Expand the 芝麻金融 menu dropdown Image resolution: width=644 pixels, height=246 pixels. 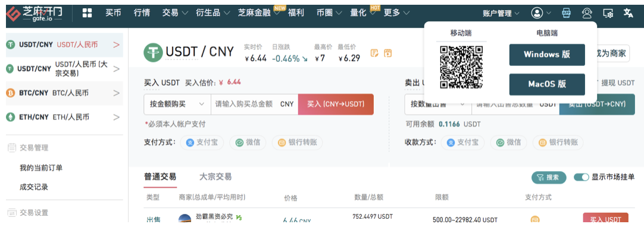click(x=259, y=13)
